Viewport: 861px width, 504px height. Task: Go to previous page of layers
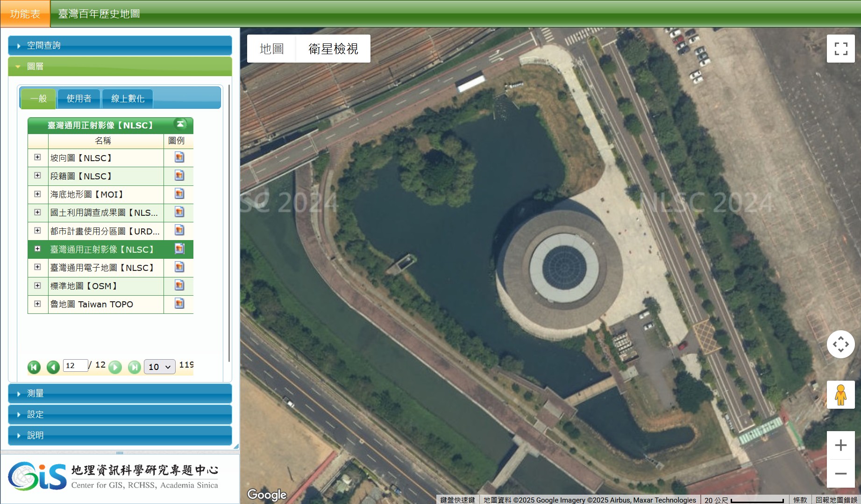[53, 367]
